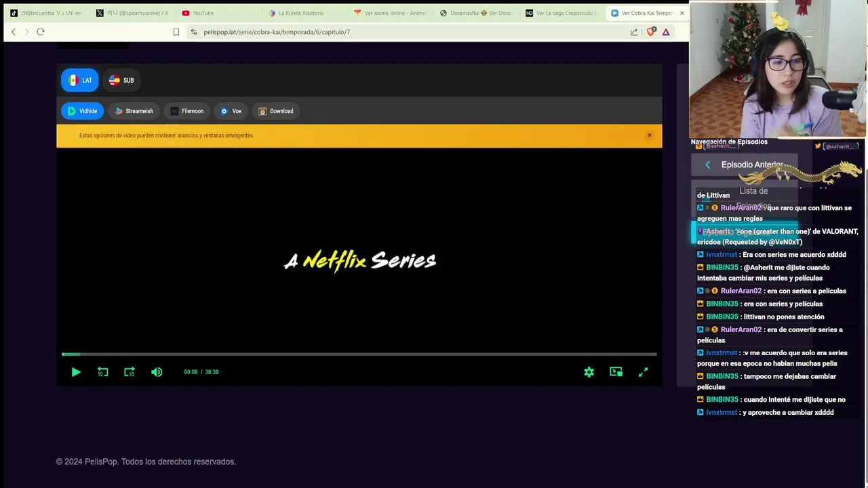Open the Brave Rewards triangle icon
This screenshot has width=868, height=488.
click(x=666, y=32)
